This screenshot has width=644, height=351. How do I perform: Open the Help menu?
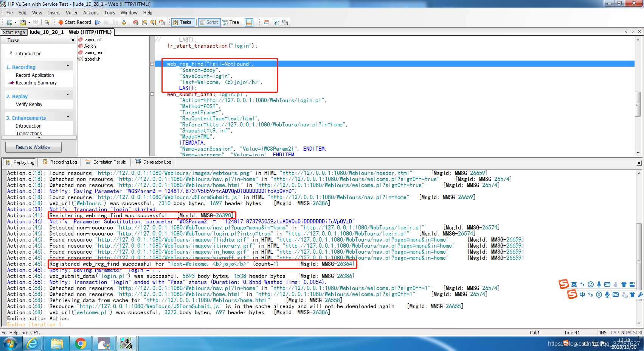(x=148, y=13)
